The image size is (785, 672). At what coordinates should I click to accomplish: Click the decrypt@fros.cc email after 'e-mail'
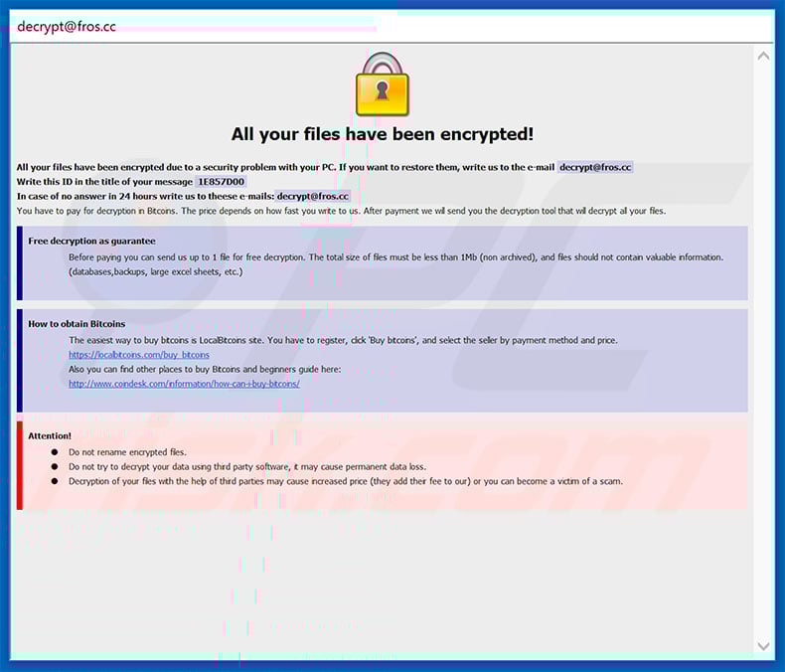[595, 167]
